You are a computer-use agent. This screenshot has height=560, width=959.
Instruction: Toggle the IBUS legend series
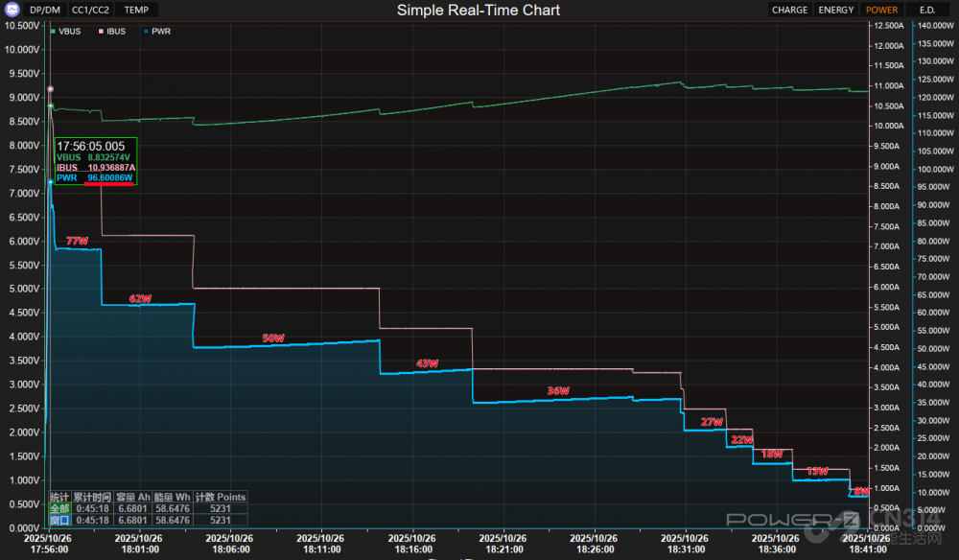(x=114, y=32)
